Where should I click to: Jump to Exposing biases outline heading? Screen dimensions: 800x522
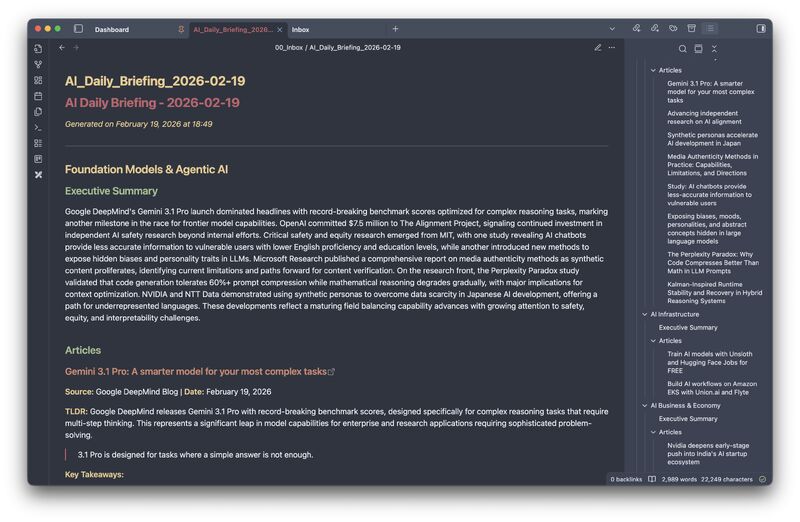tap(707, 229)
